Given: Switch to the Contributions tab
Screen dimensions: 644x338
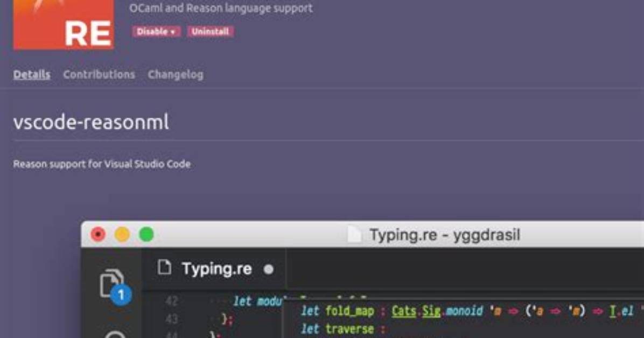Looking at the screenshot, I should (x=99, y=74).
